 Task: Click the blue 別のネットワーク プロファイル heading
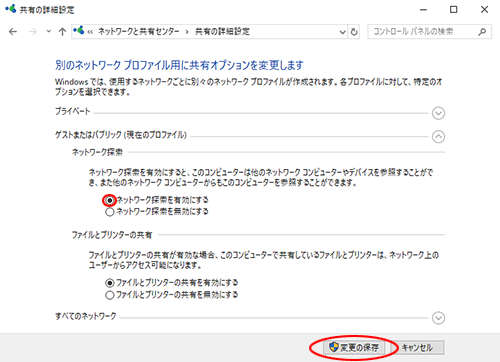[179, 65]
